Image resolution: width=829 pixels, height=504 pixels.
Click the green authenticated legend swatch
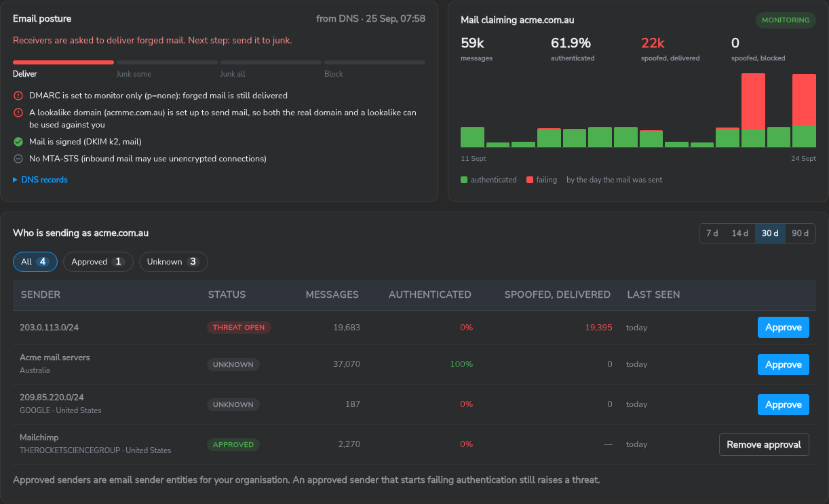(x=464, y=180)
